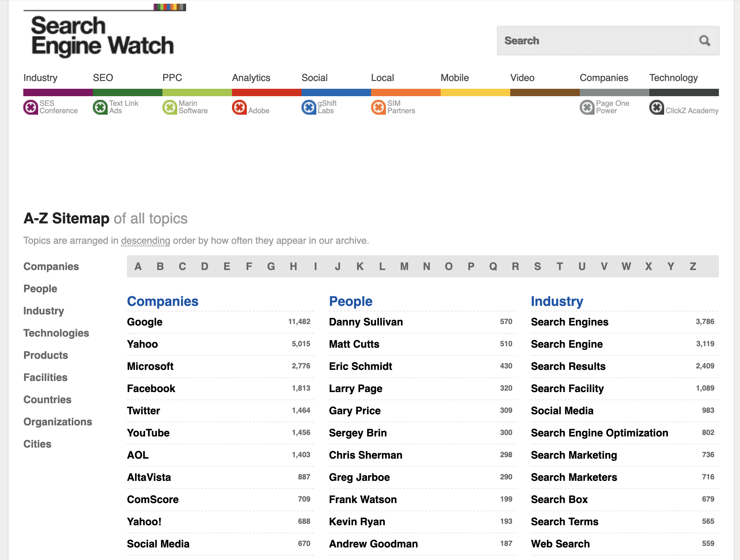Screen dimensions: 740x560
Task: Select People in the left sidebar
Action: click(40, 289)
